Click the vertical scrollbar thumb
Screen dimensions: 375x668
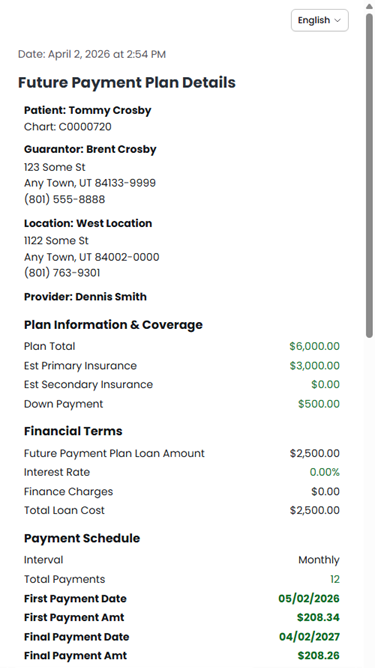[x=369, y=176]
